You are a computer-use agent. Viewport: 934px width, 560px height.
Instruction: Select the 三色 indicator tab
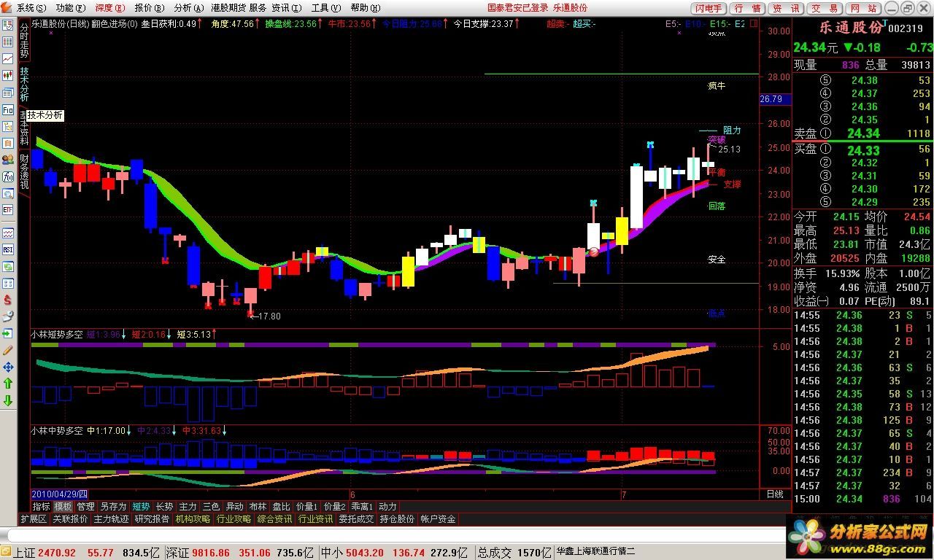(211, 506)
